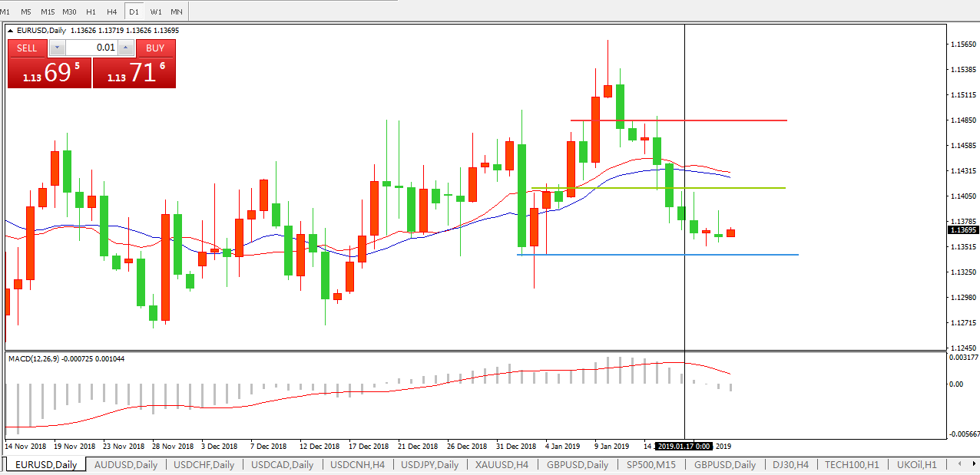Click the 0.01 lot size field

[92, 48]
